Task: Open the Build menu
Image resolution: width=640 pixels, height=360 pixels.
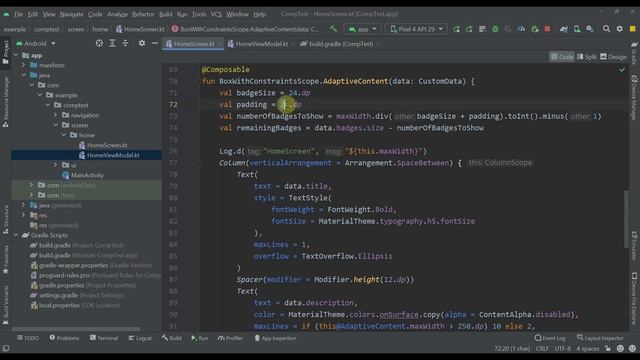Action: (165, 14)
